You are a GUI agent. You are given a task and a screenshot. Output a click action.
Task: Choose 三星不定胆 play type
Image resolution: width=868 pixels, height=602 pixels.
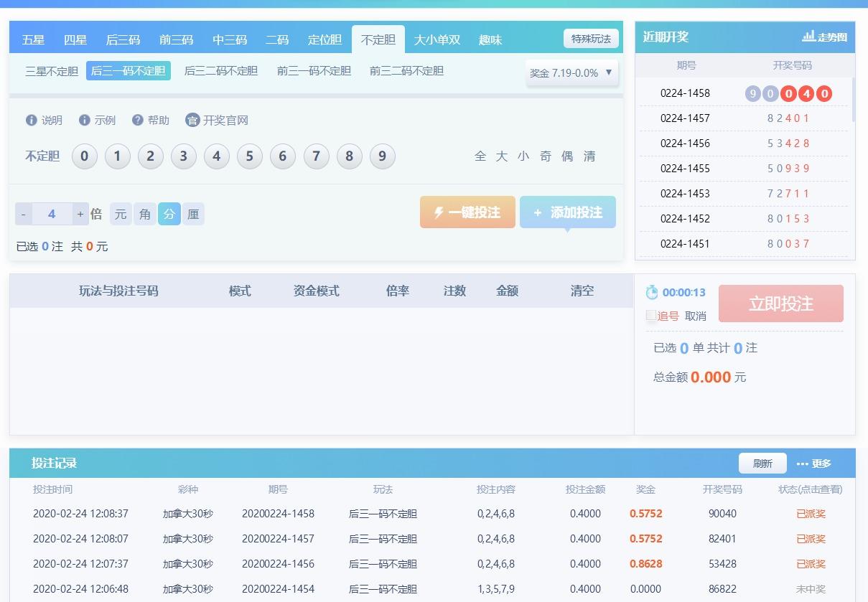52,71
